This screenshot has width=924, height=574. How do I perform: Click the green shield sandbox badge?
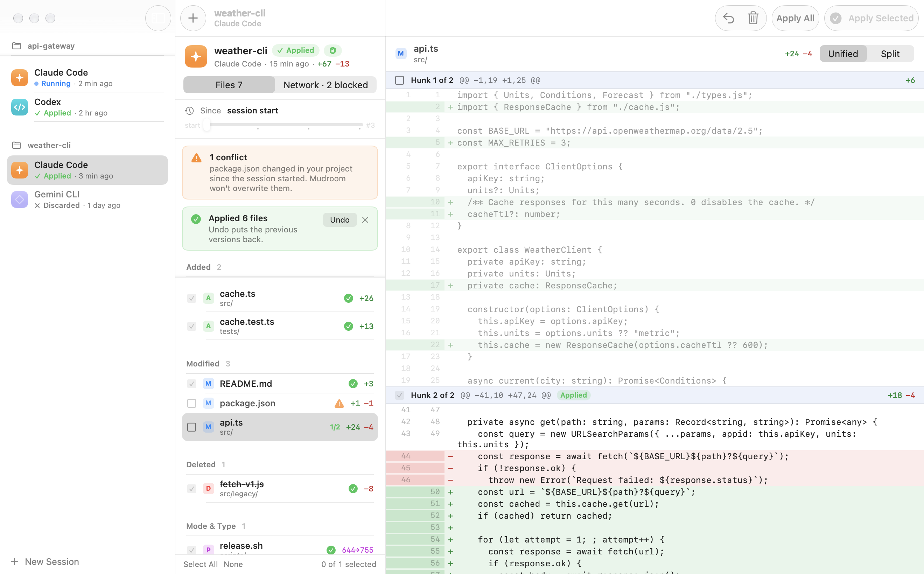click(332, 50)
